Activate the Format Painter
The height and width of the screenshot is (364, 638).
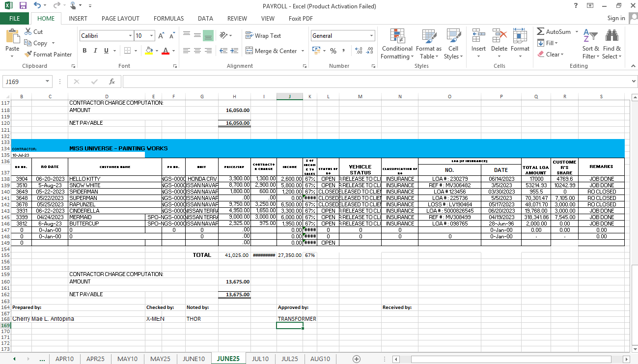pyautogui.click(x=48, y=55)
